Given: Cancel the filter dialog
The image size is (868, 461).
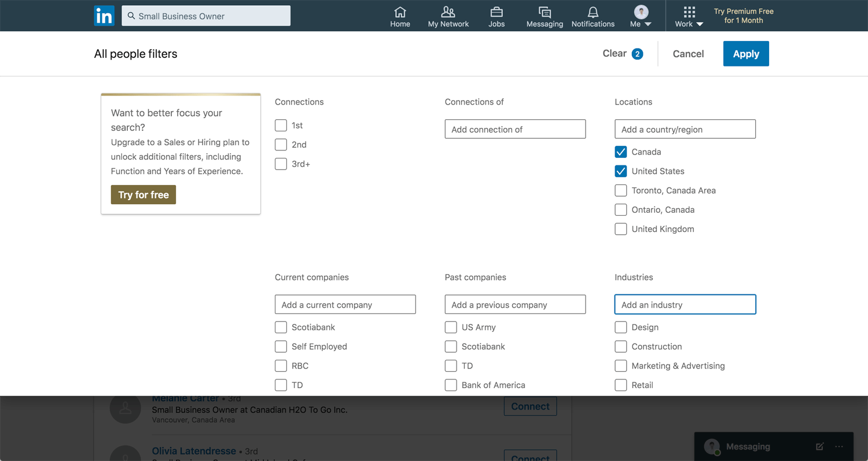Looking at the screenshot, I should tap(688, 54).
